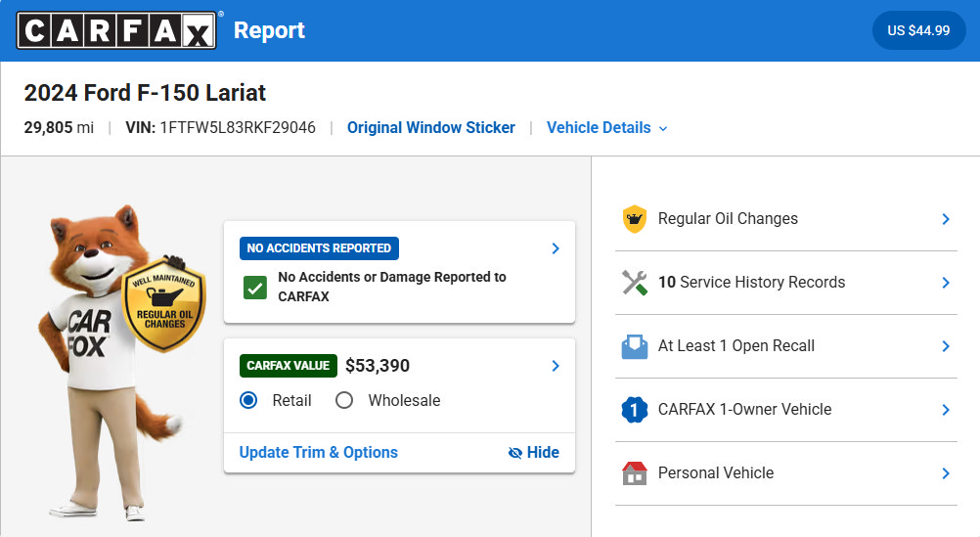Click the Report header text

[269, 30]
